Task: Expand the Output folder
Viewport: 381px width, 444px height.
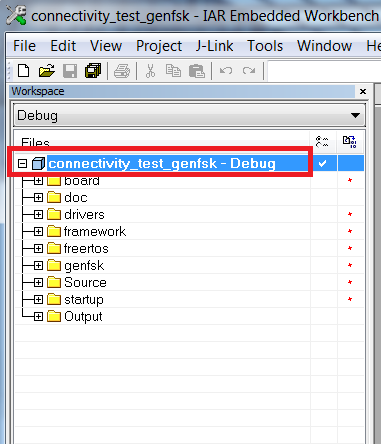Action: tap(38, 316)
